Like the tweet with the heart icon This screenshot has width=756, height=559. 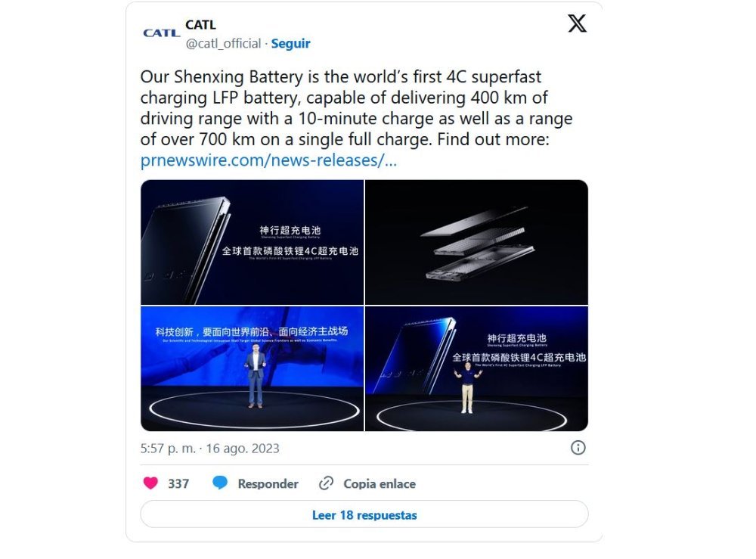point(150,483)
